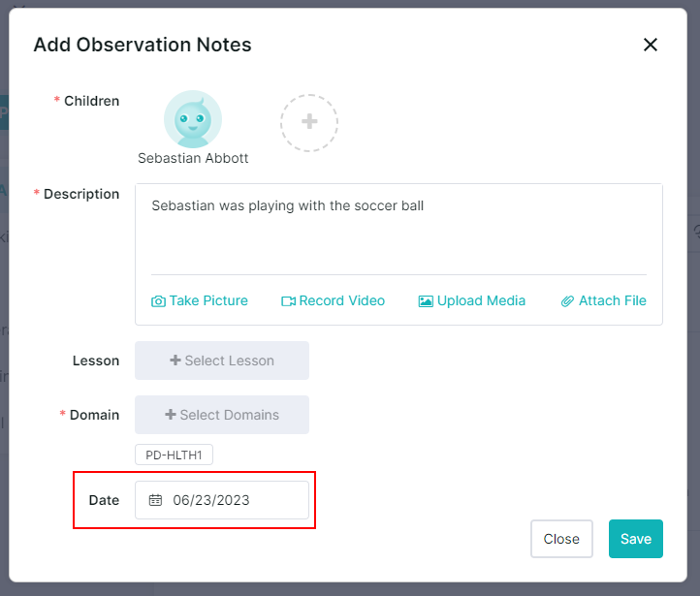Click into the Description text area
The width and height of the screenshot is (700, 596).
(398, 230)
